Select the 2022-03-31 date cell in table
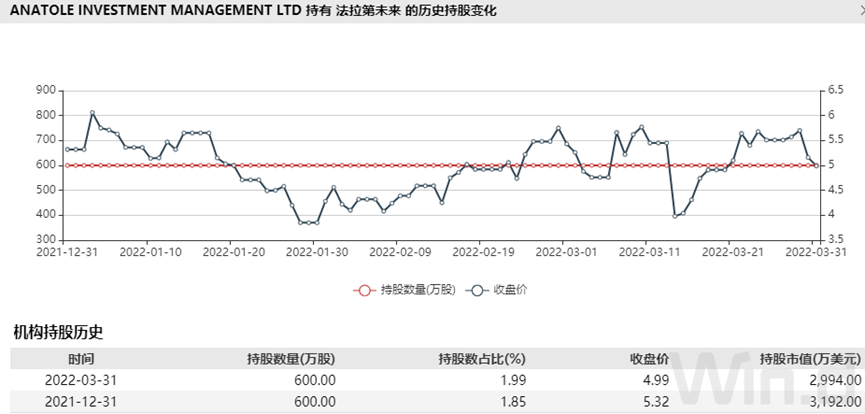Viewport: 865px width, 414px height. (81, 380)
